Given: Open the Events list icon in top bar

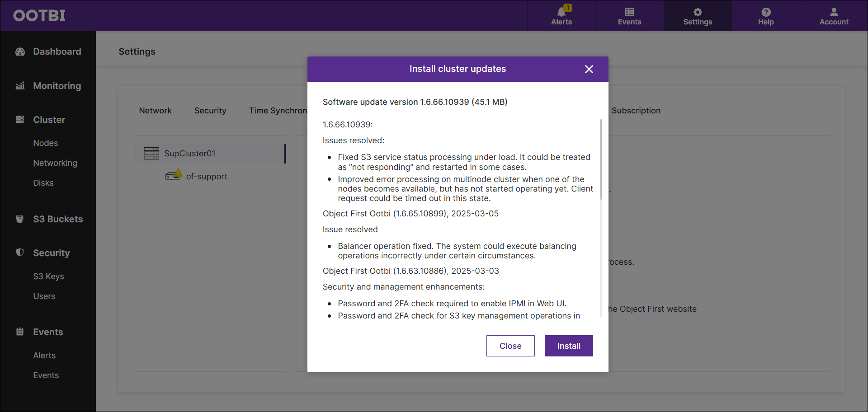Looking at the screenshot, I should click(629, 12).
